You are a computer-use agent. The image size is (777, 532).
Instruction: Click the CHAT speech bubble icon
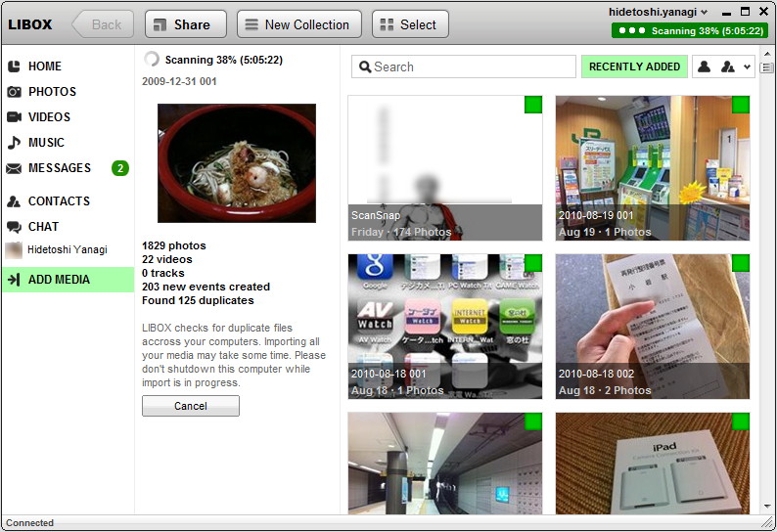point(14,227)
